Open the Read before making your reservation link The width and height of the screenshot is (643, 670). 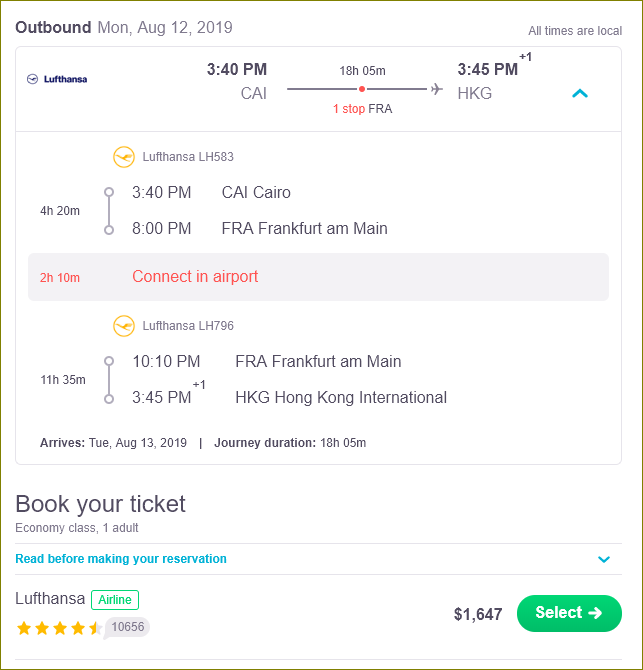(x=121, y=558)
